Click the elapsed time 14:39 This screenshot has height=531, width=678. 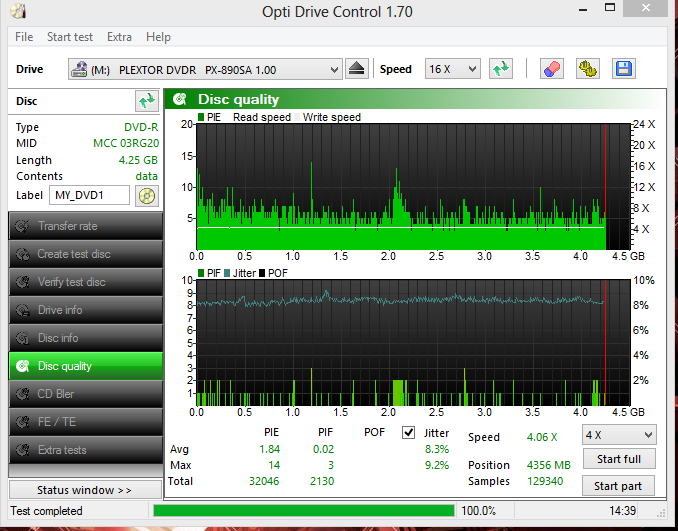[622, 511]
